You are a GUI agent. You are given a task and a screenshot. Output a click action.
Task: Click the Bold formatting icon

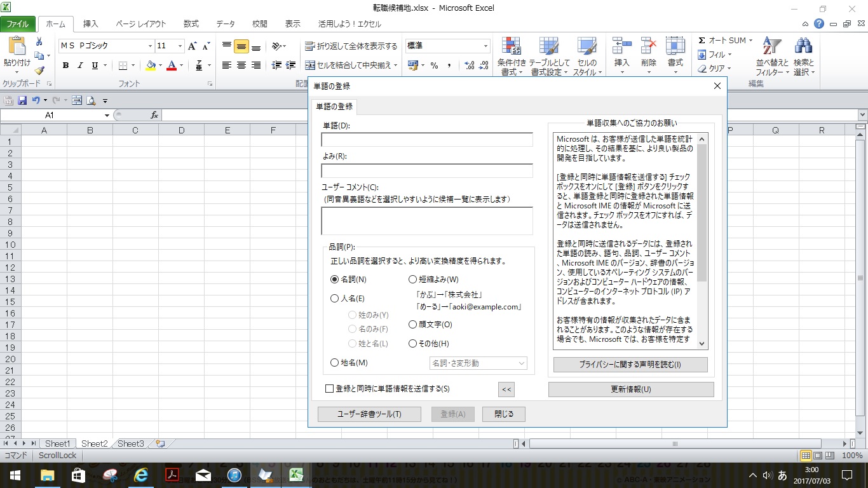tap(66, 65)
